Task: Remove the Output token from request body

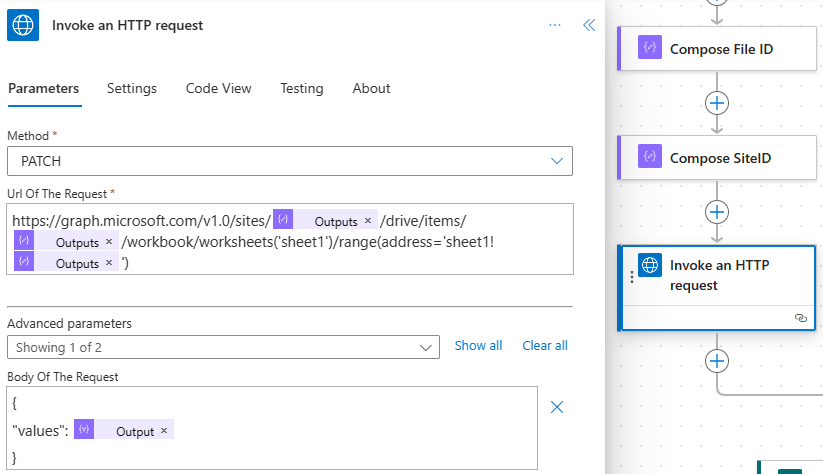Action: (x=164, y=431)
